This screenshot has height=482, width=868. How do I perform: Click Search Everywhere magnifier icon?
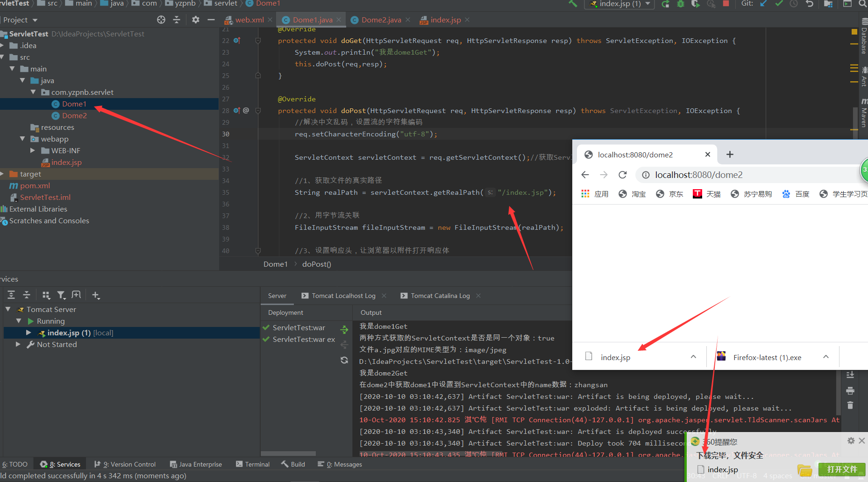click(x=862, y=4)
